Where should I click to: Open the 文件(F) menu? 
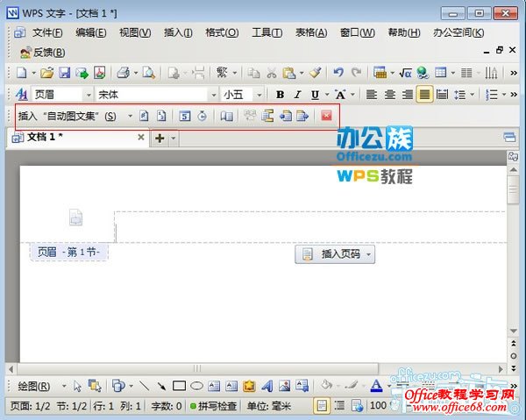pyautogui.click(x=47, y=32)
